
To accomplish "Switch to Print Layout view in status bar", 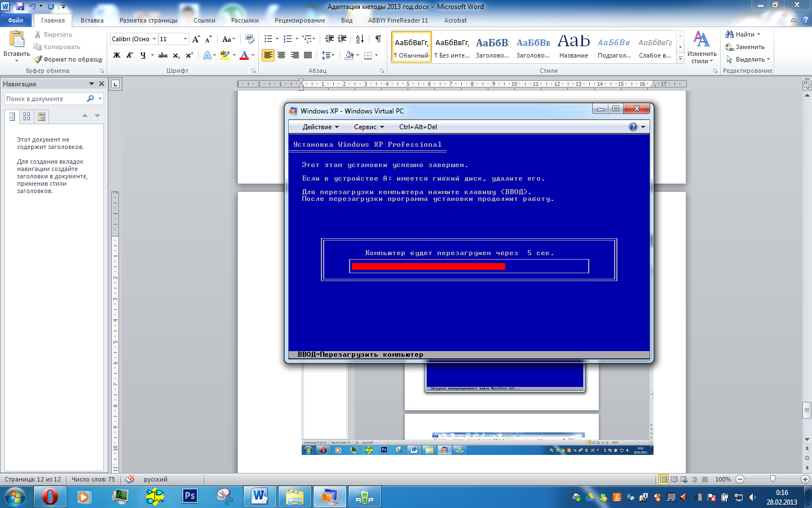I will 664,479.
